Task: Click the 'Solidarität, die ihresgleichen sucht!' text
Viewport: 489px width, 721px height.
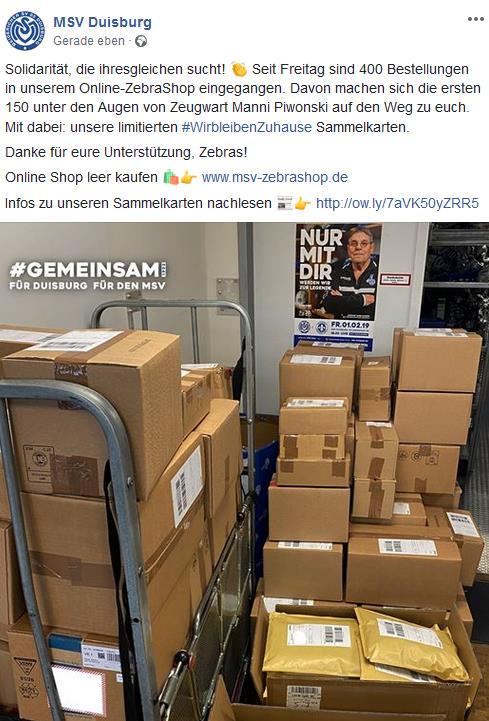Action: click(115, 69)
